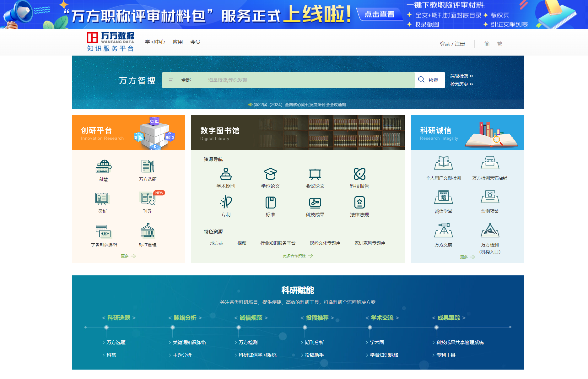This screenshot has height=379, width=588.
Task: Open the 个人用户文献检测 icon
Action: coord(444,163)
